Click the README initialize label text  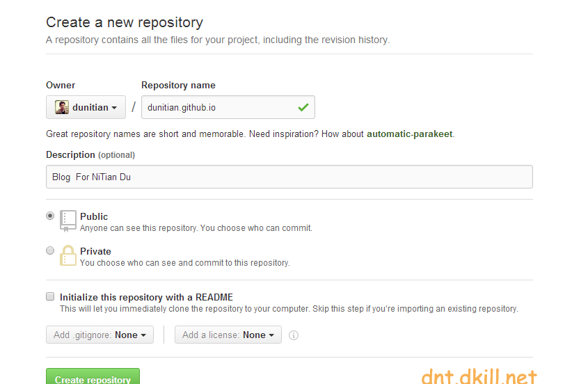pos(146,297)
